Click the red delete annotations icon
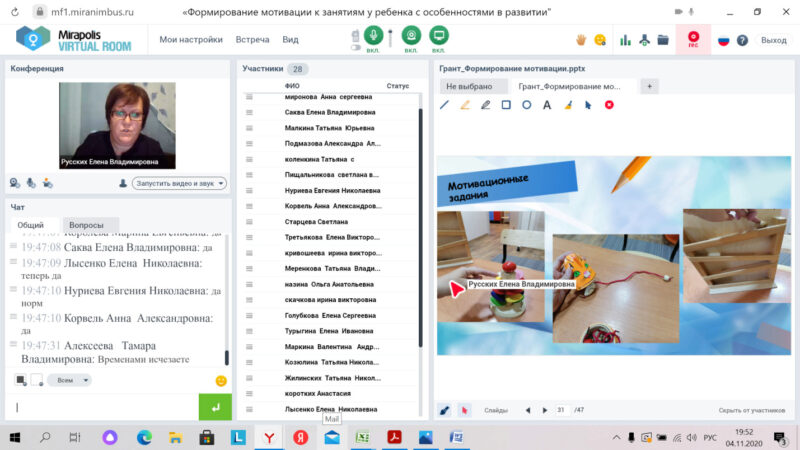 [x=609, y=105]
